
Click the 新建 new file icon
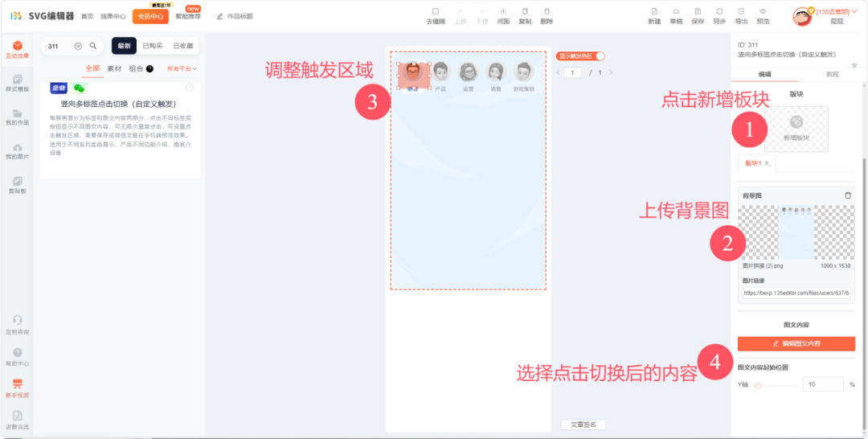click(x=654, y=16)
